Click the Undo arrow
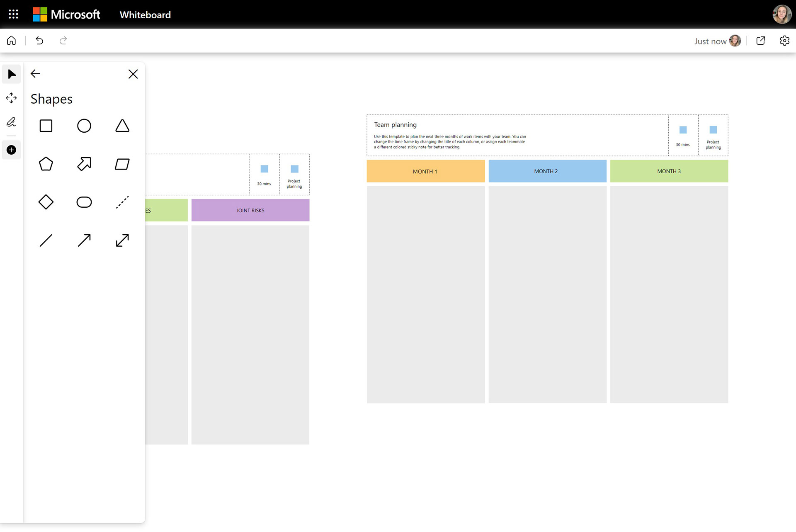 click(39, 41)
